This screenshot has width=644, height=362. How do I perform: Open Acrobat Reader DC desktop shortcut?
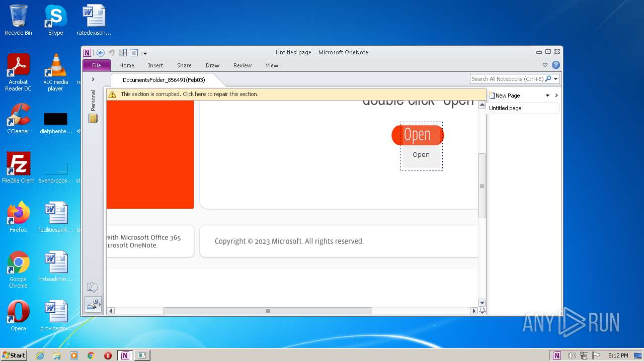tap(18, 72)
